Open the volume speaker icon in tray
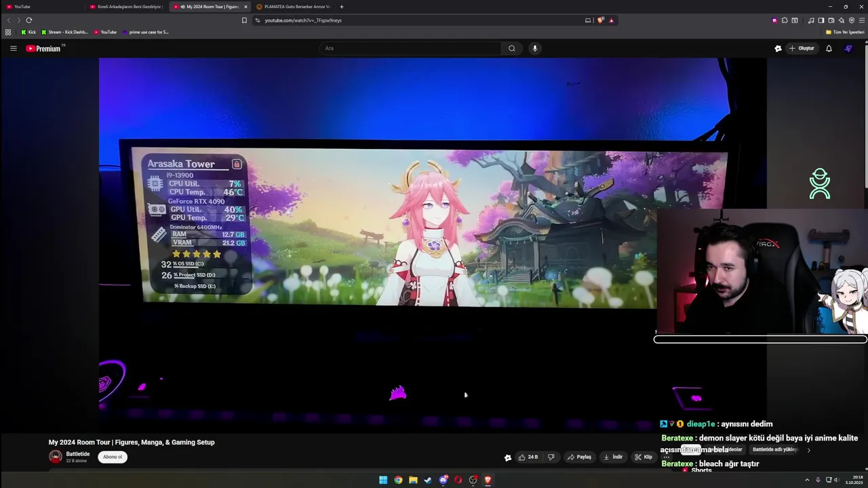Viewport: 868px width, 488px height. [x=836, y=480]
